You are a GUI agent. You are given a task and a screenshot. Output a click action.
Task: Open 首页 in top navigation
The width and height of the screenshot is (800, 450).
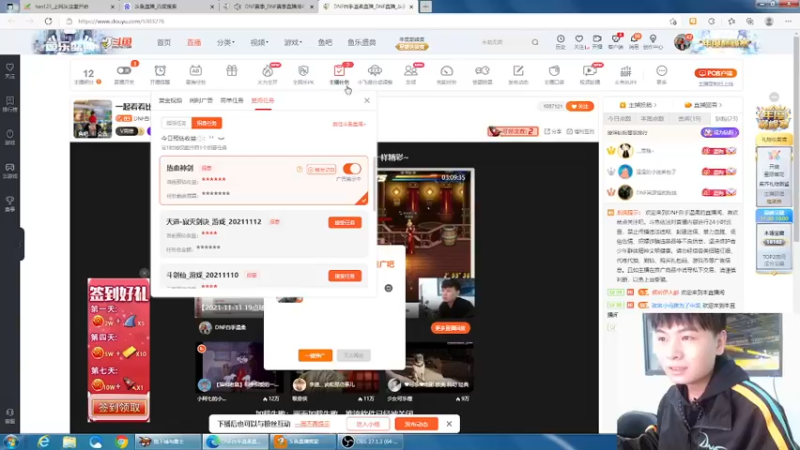[164, 42]
